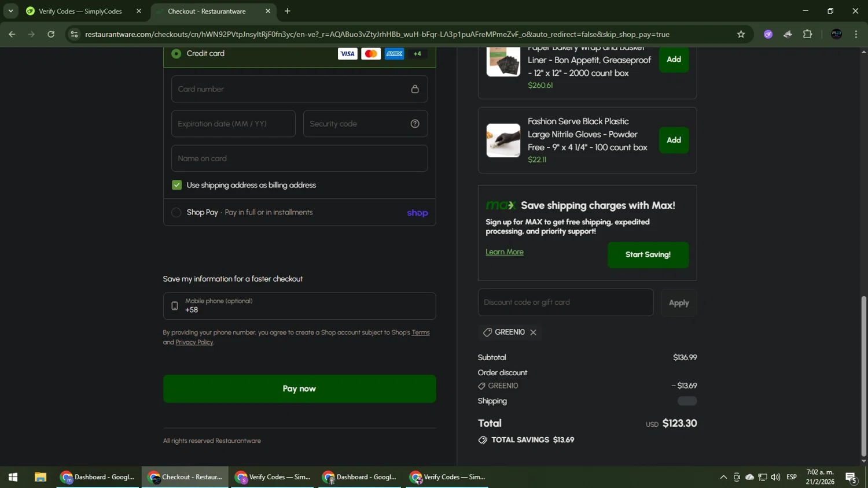Open a new browser tab

point(288,11)
